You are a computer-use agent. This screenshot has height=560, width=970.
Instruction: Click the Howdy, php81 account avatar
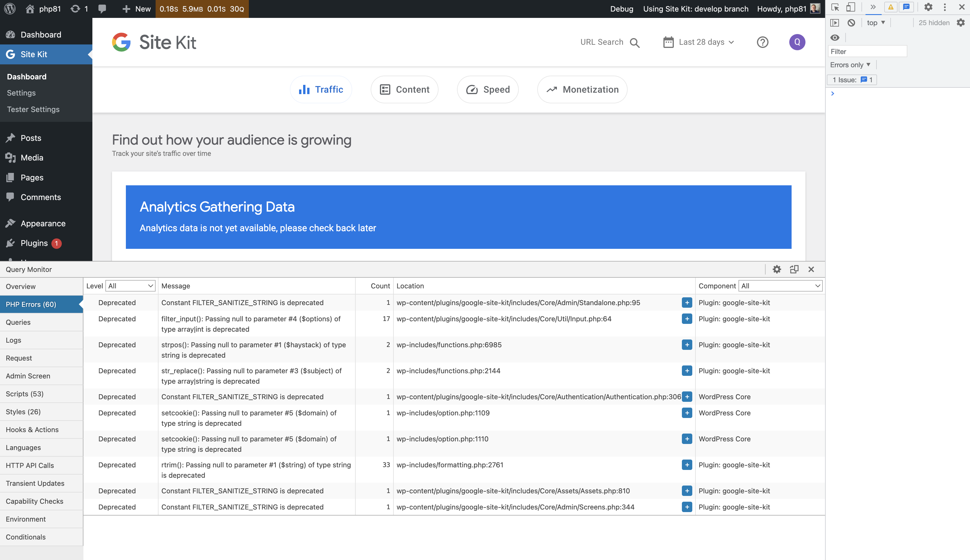(x=815, y=8)
